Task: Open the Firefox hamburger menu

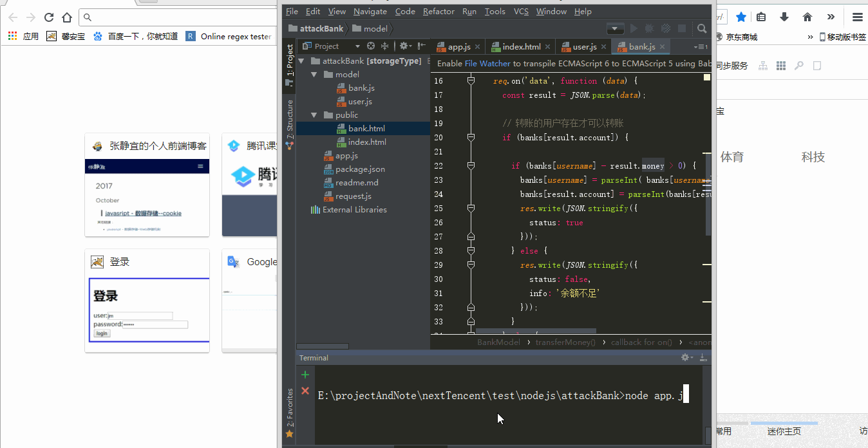Action: pos(857,17)
